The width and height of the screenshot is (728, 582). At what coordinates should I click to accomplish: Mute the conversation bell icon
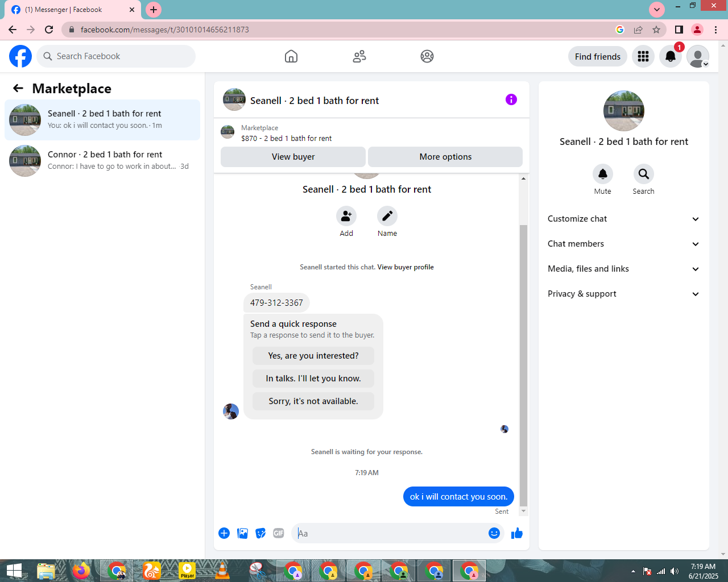pos(603,174)
